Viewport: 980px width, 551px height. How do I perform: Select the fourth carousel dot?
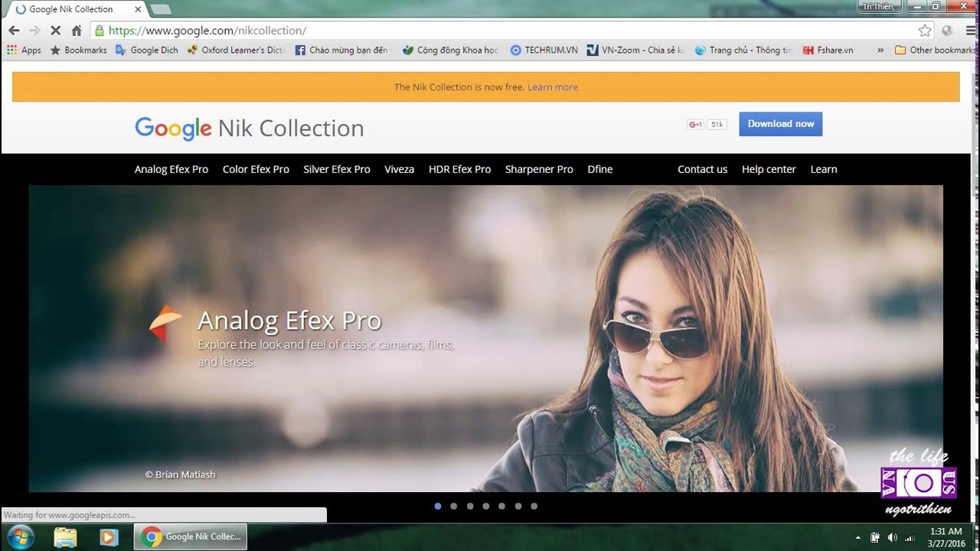(x=486, y=506)
